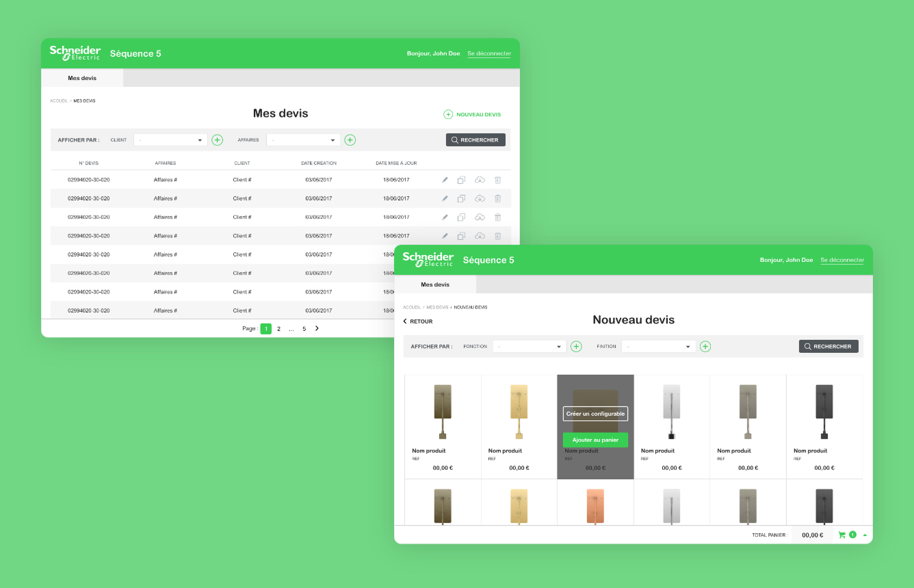Click the plus icon beside the Fonction filter
The height and width of the screenshot is (588, 914).
point(576,346)
